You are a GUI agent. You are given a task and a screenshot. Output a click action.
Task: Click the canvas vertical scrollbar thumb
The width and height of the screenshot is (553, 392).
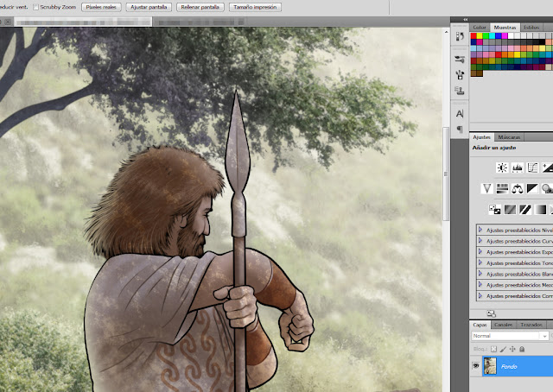tap(446, 174)
